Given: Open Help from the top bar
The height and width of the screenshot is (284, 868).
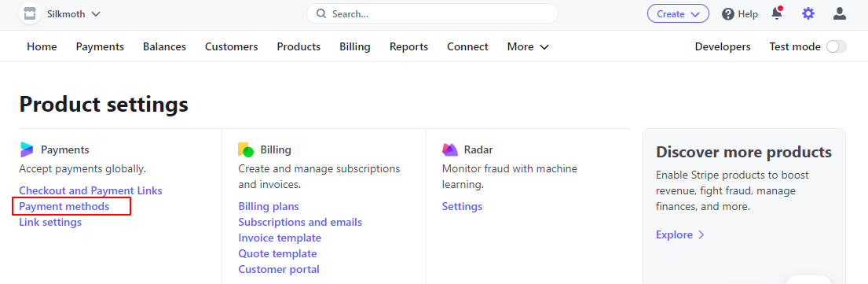Looking at the screenshot, I should (x=740, y=14).
